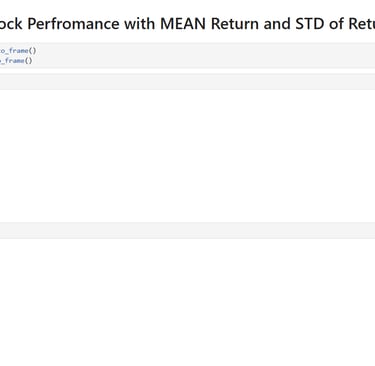Click the word "Perfromance" in the heading
This screenshot has height=366, width=375.
pyautogui.click(x=73, y=24)
